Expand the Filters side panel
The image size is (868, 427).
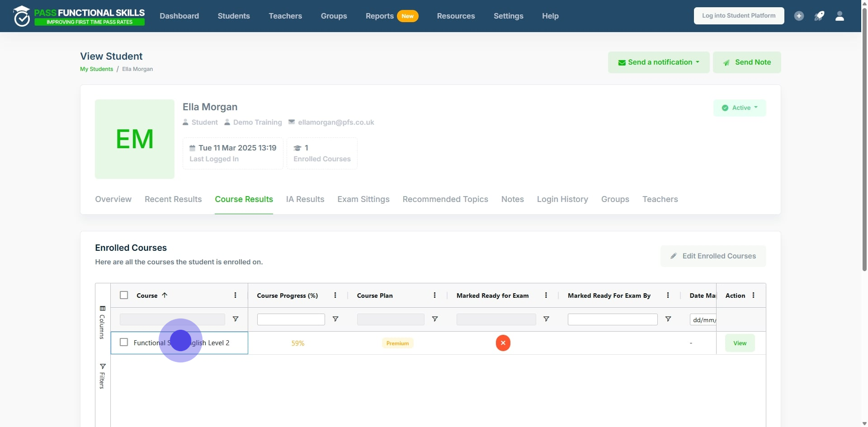pyautogui.click(x=102, y=376)
